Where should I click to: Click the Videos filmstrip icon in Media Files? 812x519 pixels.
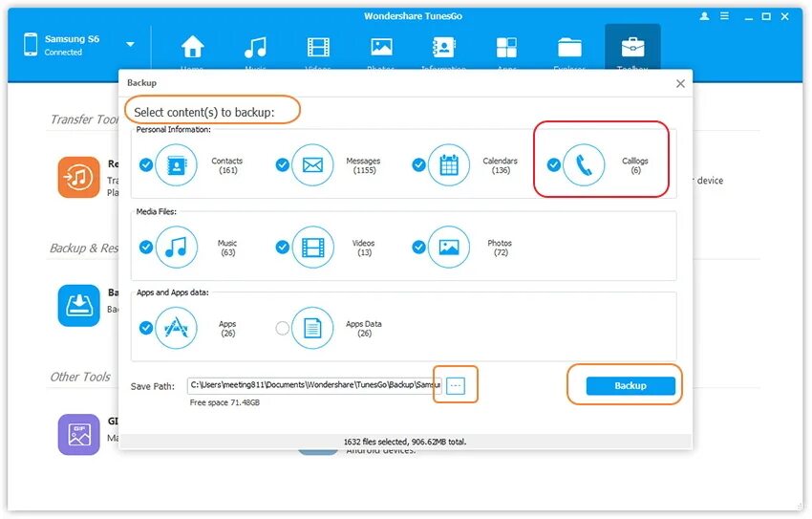click(x=312, y=247)
